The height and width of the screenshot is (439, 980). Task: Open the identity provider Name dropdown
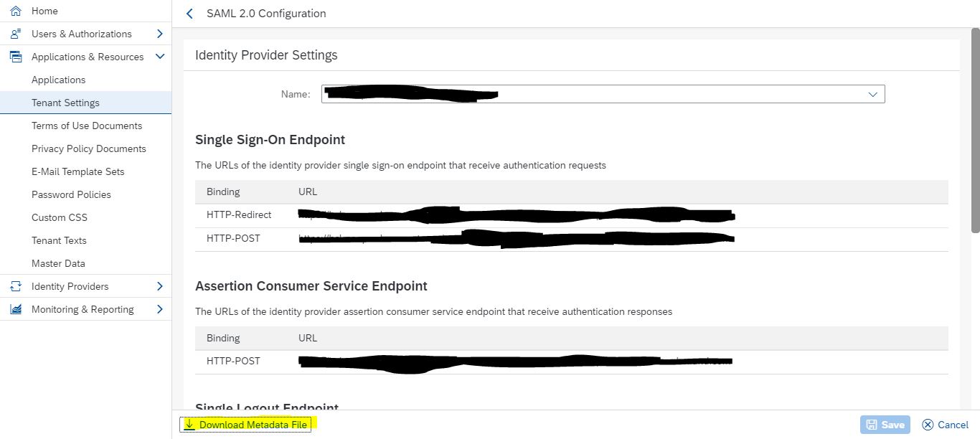[872, 94]
